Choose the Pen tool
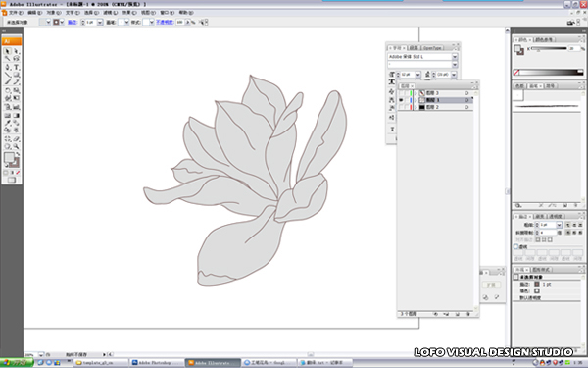This screenshot has height=368, width=588. click(7, 67)
